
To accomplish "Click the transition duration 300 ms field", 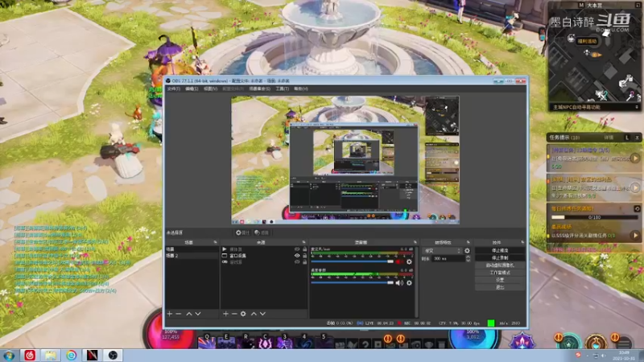I will 448,258.
